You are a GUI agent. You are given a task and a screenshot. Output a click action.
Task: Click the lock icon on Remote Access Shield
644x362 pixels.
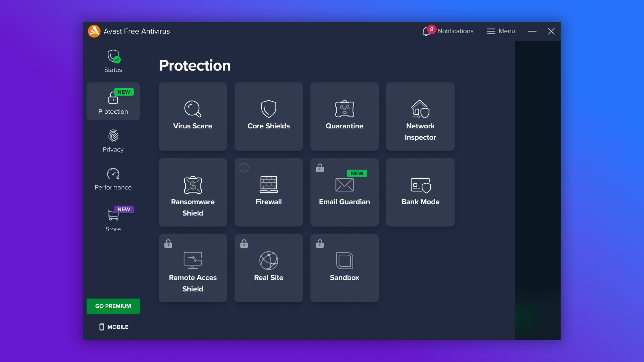click(168, 243)
